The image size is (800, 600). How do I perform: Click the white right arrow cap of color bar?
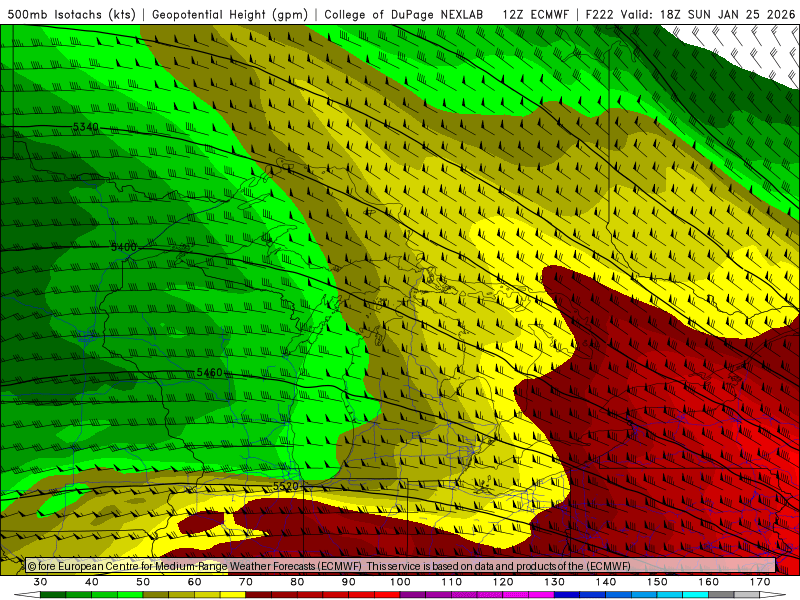[x=773, y=595]
